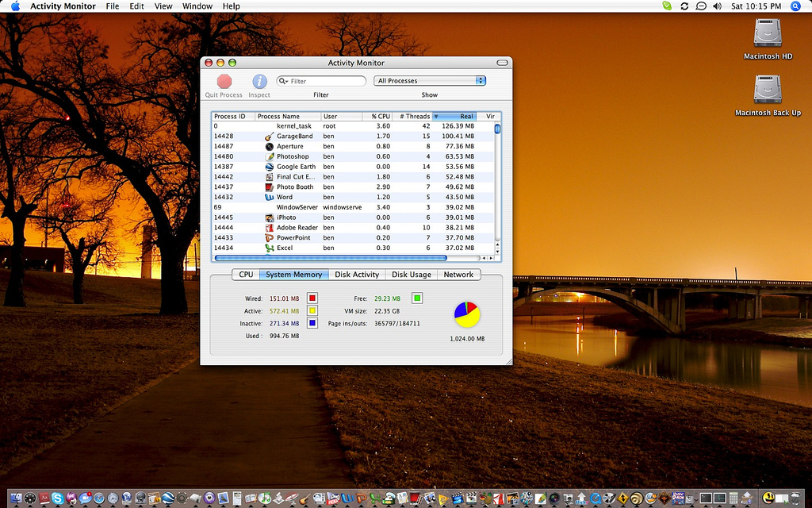Open the Macintosh Back Up drive icon

coord(768,89)
